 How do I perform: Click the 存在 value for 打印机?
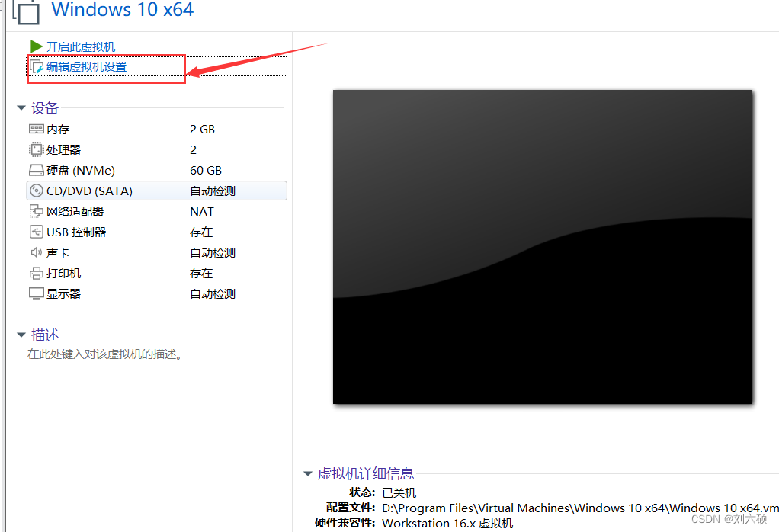(x=201, y=273)
